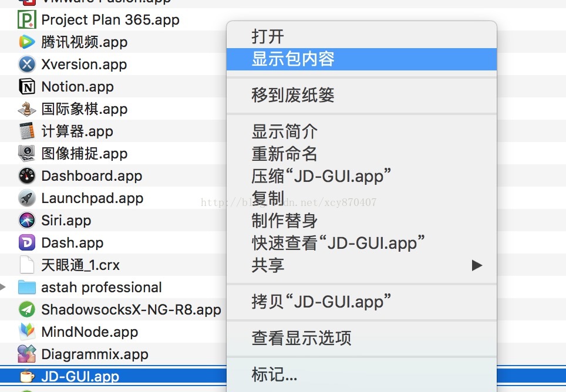The height and width of the screenshot is (392, 566).
Task: Select the Dash.app file name
Action: (x=72, y=243)
